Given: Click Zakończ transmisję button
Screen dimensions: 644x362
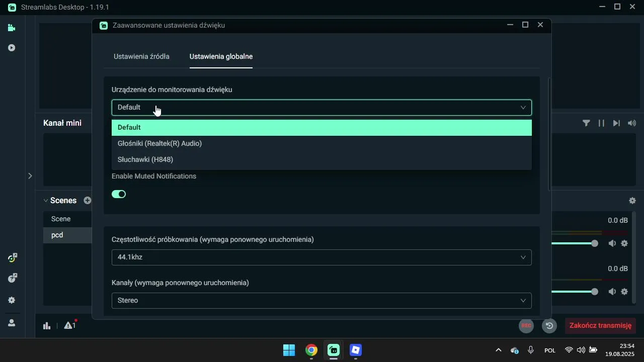Looking at the screenshot, I should click(x=600, y=325).
